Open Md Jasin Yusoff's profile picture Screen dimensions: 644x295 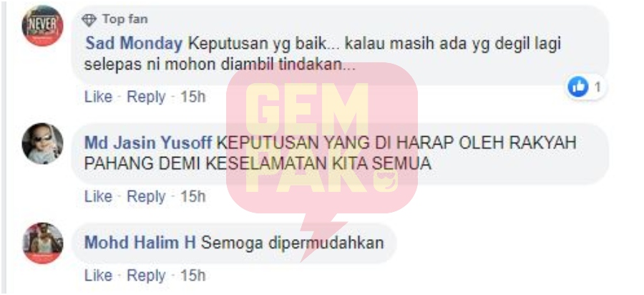click(43, 143)
